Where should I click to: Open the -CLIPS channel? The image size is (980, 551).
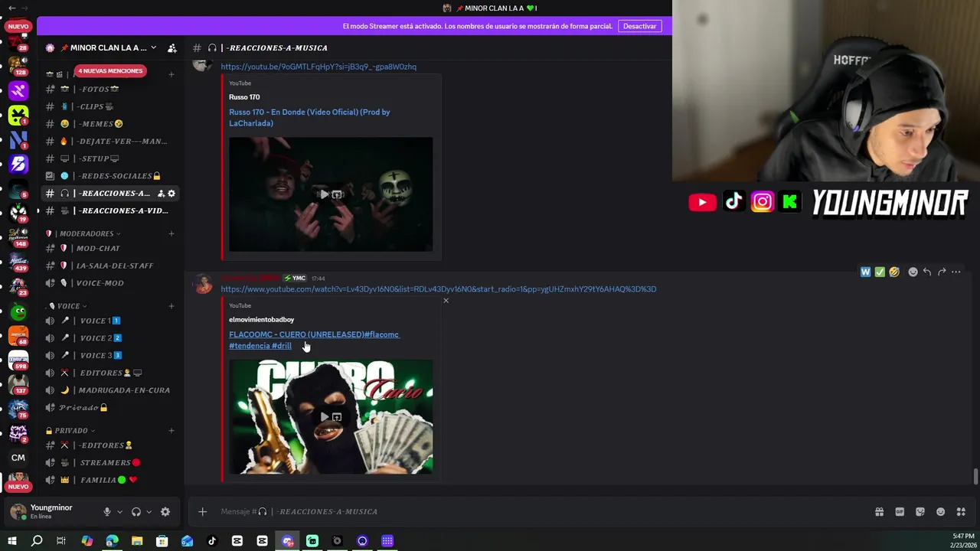pos(109,106)
